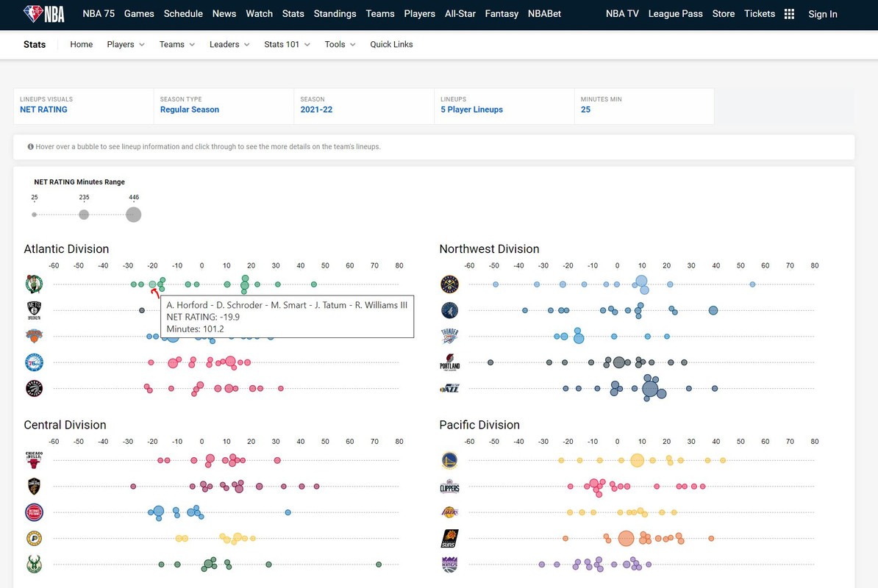This screenshot has width=878, height=588.
Task: Click the Chicago Bulls team logo
Action: coord(34,460)
